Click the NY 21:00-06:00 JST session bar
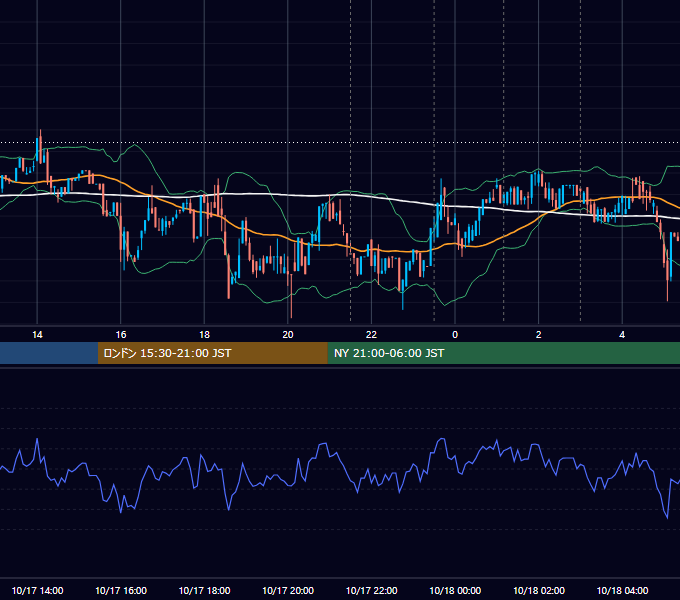Screen dimensions: 680x600 pyautogui.click(x=503, y=353)
